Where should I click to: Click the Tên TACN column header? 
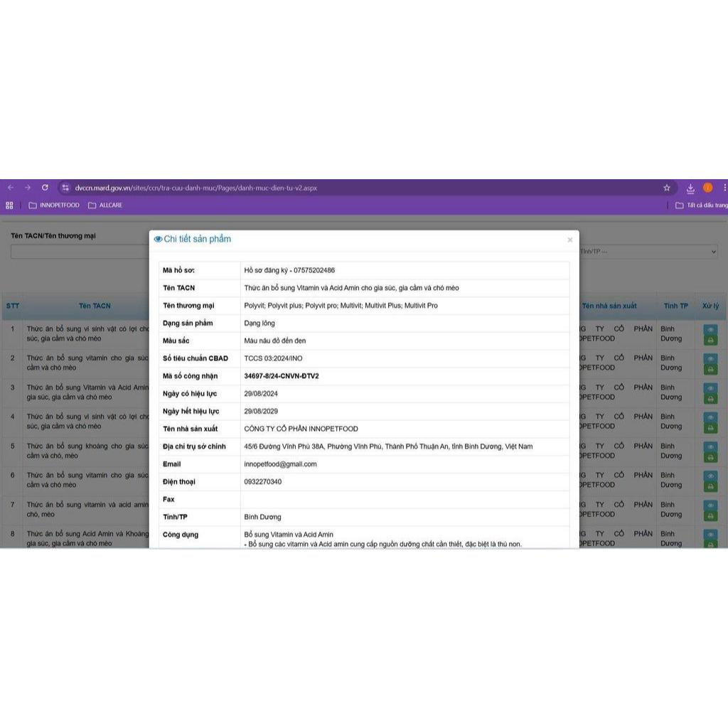[x=95, y=306]
